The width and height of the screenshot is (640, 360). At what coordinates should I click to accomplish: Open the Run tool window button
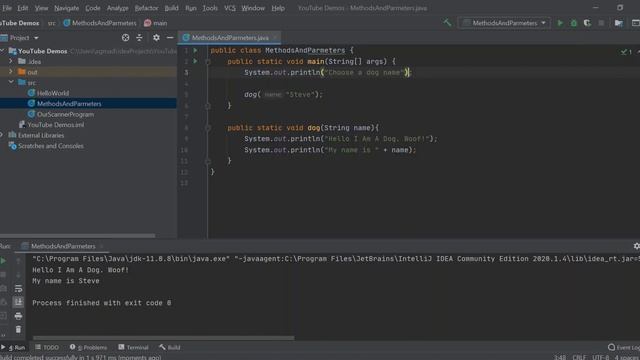point(13,347)
